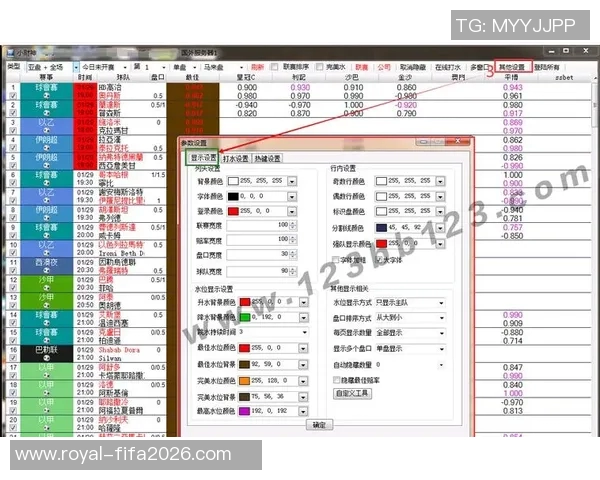600x480 pixels.
Task: Close the 参数设置 dialog
Action: [x=457, y=141]
